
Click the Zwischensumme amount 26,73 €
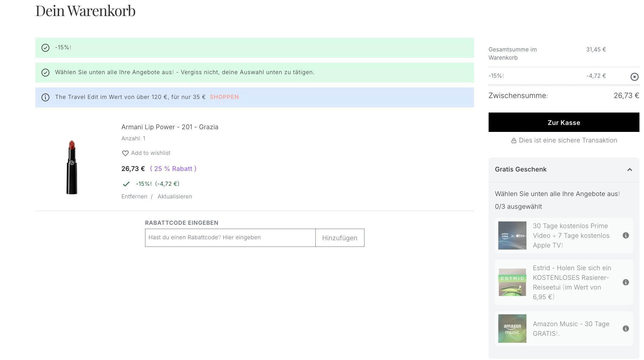tap(626, 96)
